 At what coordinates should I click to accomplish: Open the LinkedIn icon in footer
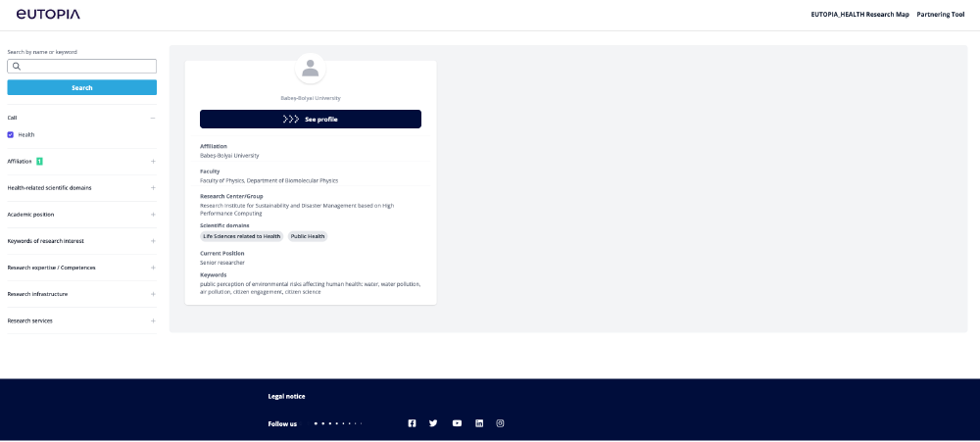(x=479, y=423)
